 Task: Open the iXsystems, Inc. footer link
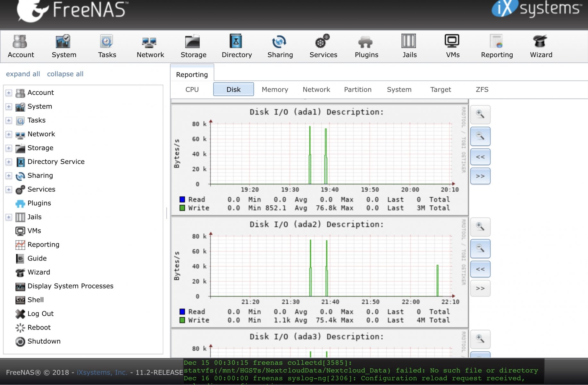tap(102, 372)
